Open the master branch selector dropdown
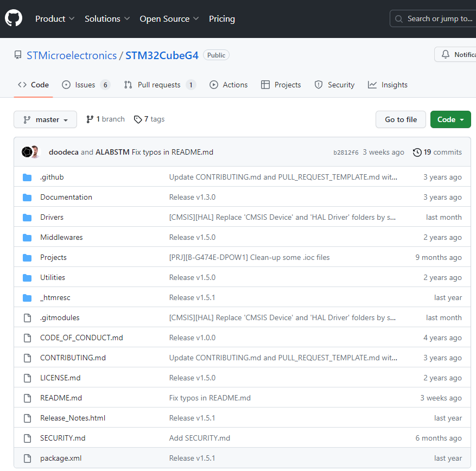The image size is (476, 471). pos(45,119)
